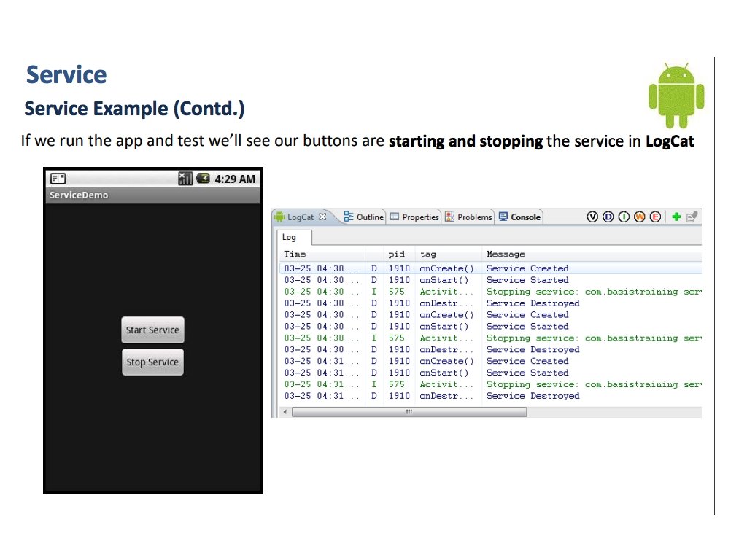The image size is (747, 560).
Task: Click the LogCat horizontal scrollbar thumb
Action: point(409,412)
